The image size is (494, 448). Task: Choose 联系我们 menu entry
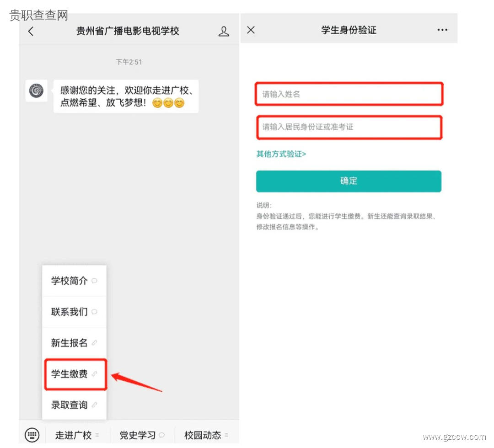(x=75, y=312)
